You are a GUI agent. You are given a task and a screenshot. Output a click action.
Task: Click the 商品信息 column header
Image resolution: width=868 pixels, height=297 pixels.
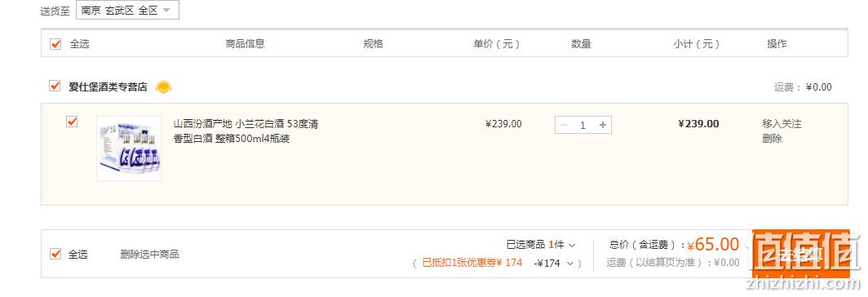click(x=245, y=44)
